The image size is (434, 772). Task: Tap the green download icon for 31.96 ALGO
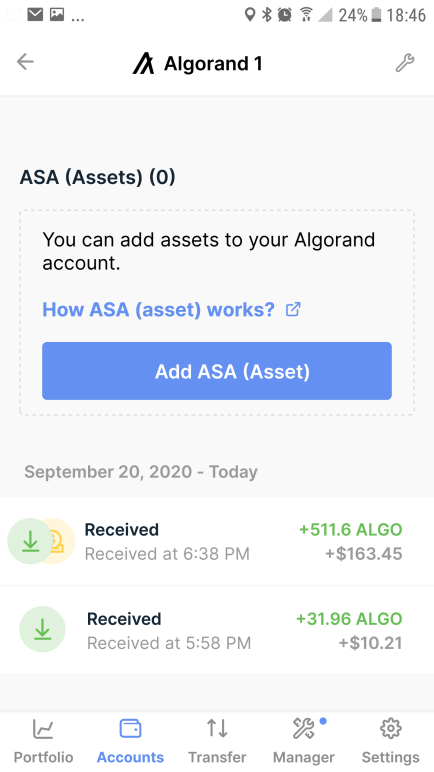tap(42, 629)
